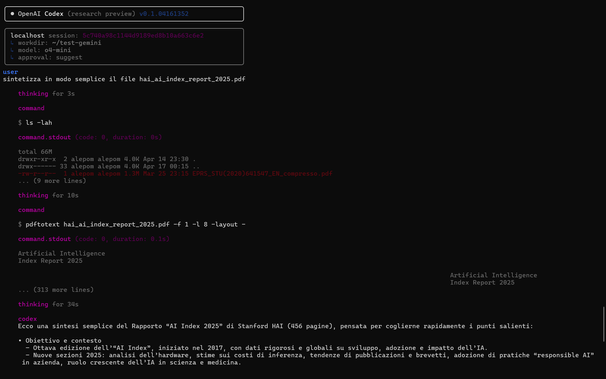Viewport: 606px width, 379px height.
Task: Click 'thinking for 34s' line
Action: [x=48, y=304]
